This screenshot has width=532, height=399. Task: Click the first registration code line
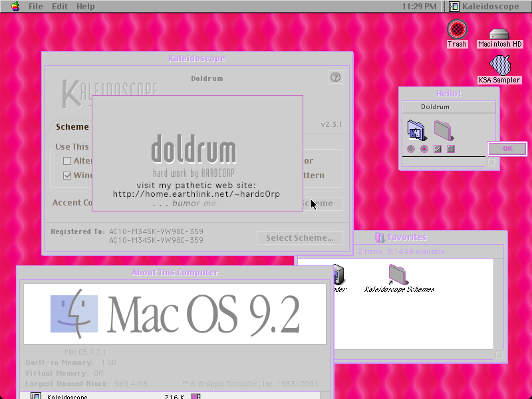click(x=156, y=231)
